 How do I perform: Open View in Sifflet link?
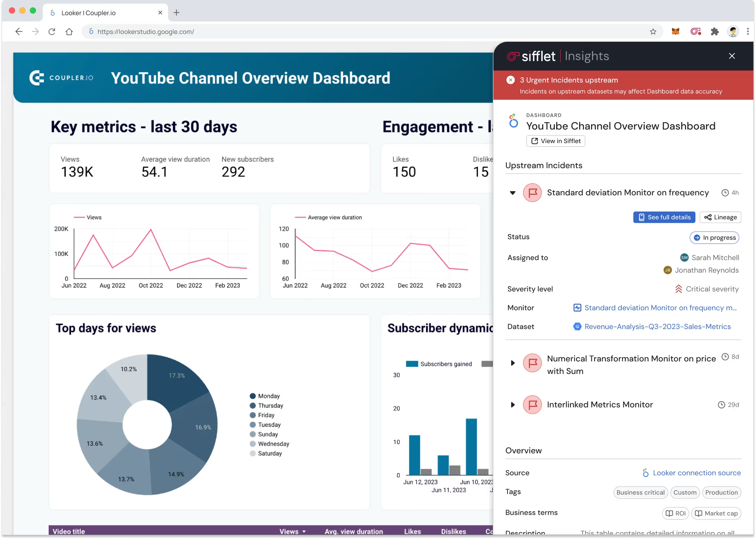click(556, 141)
